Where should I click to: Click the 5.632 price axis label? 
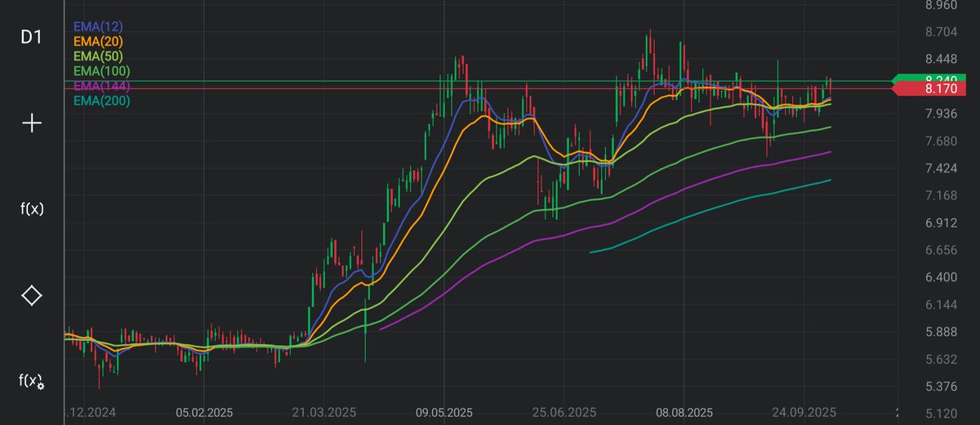941,359
